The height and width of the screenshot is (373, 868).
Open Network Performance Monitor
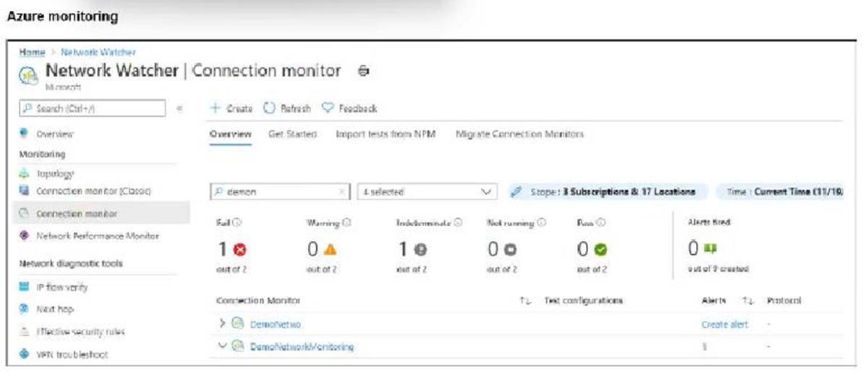click(x=97, y=236)
